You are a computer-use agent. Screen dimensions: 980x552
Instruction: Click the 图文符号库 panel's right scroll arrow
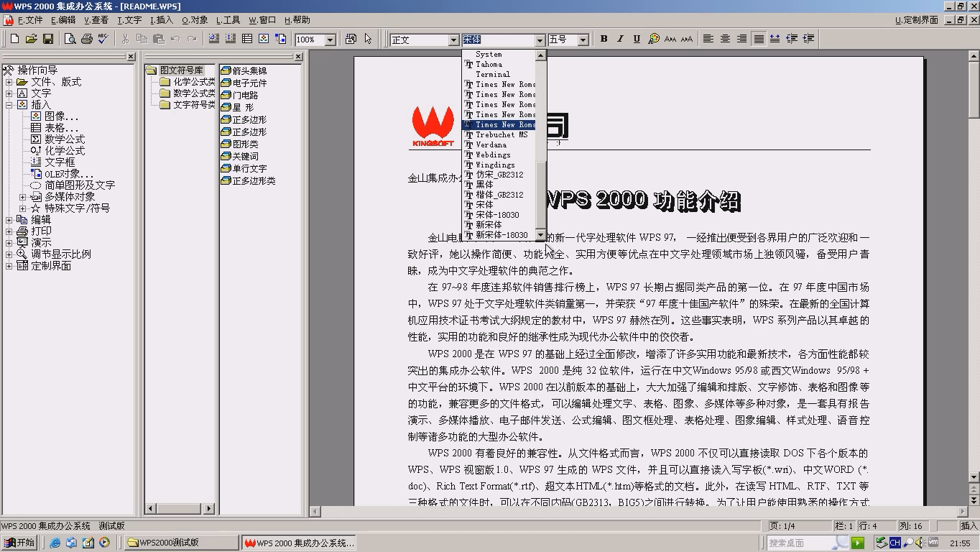(x=209, y=509)
